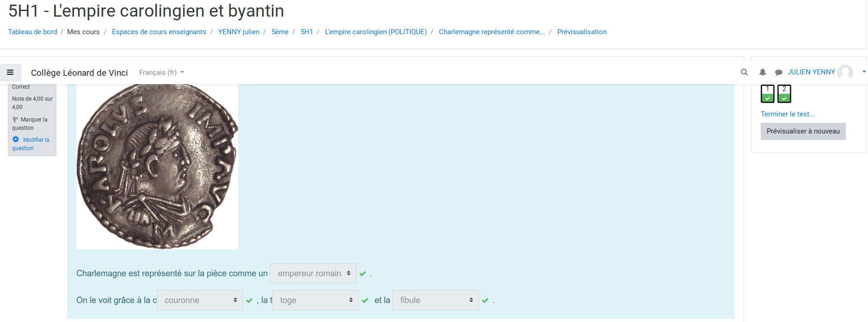Open the YENNY julien breadcrumb

tap(239, 32)
